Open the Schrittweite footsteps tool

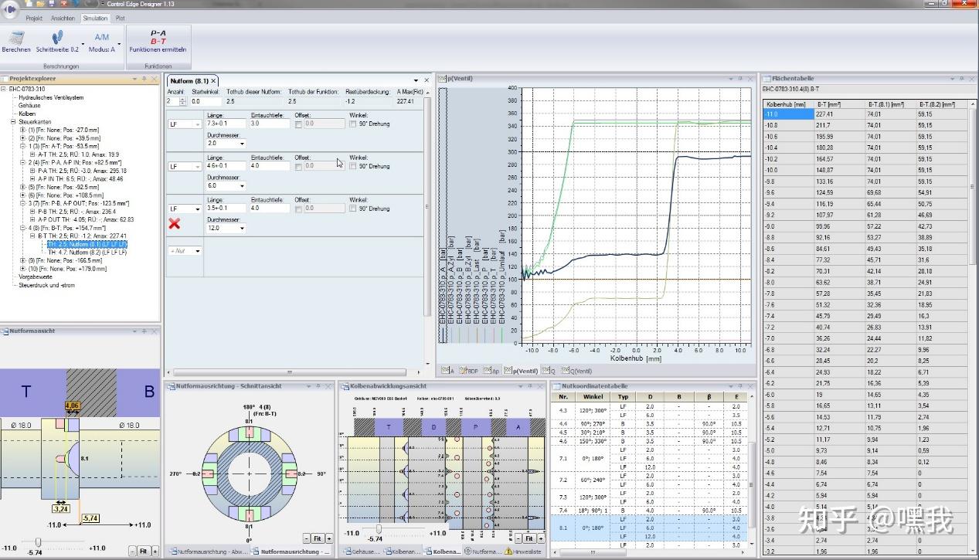coord(57,37)
